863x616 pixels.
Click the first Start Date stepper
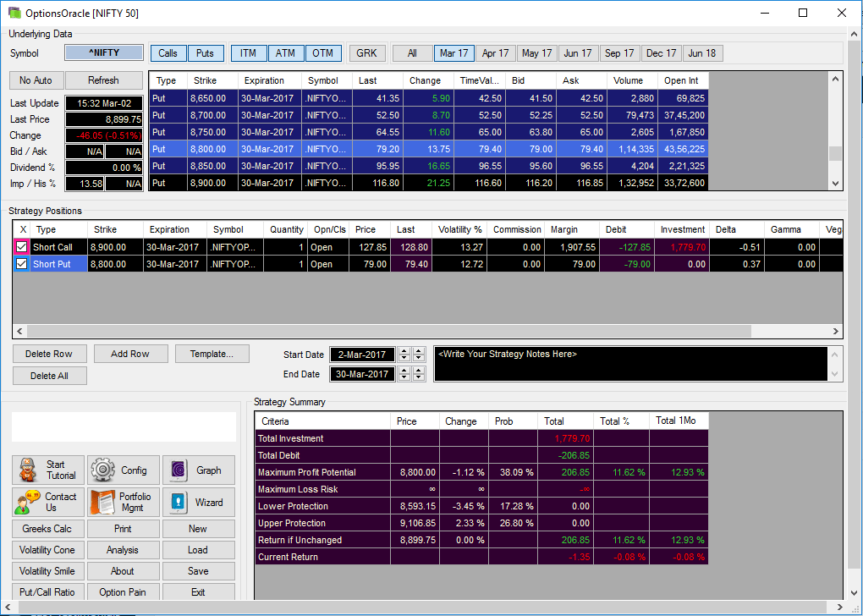coord(404,355)
